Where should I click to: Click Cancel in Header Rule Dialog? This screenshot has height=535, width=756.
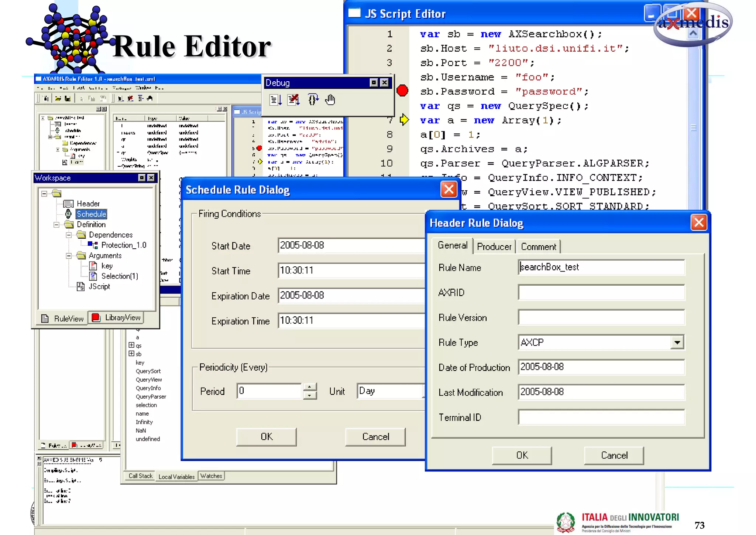(x=614, y=455)
